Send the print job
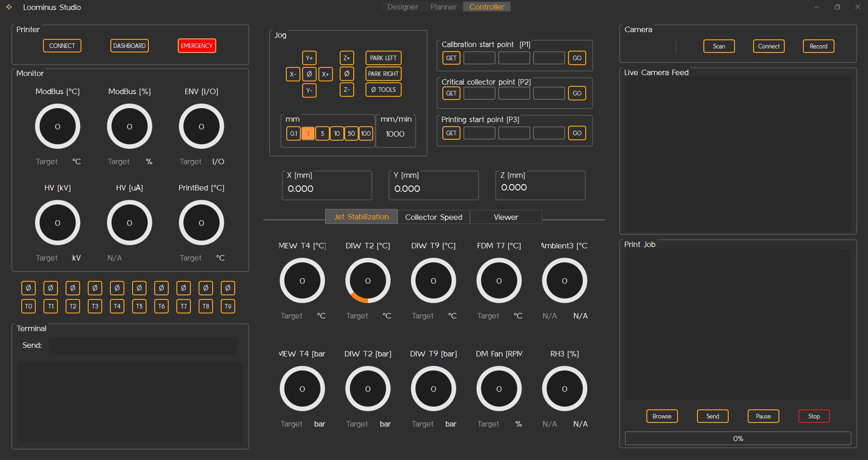 713,416
